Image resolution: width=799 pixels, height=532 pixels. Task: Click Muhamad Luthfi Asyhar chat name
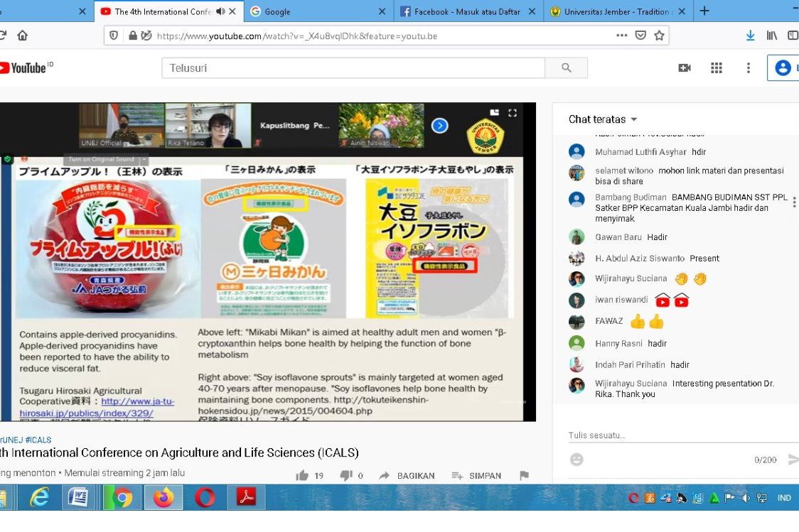(x=640, y=152)
